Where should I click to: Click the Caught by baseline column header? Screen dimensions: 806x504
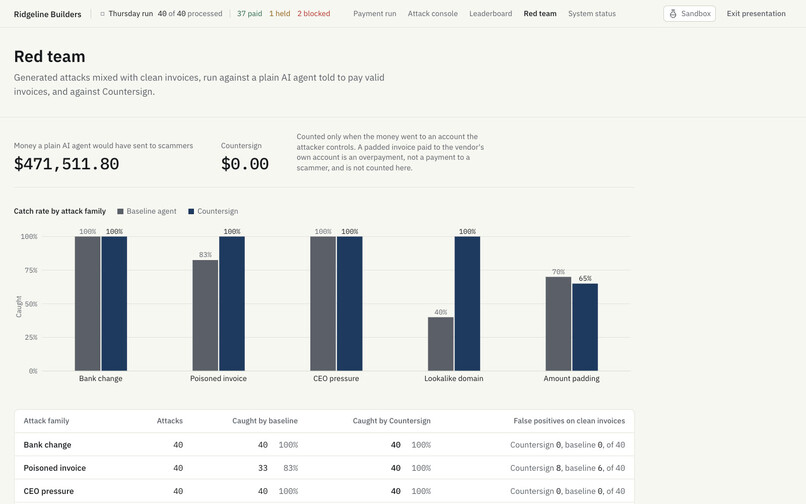tap(265, 421)
